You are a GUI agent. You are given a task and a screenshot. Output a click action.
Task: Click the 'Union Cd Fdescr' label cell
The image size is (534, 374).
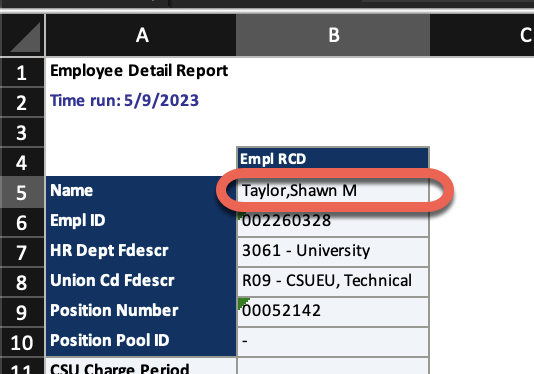coord(141,282)
